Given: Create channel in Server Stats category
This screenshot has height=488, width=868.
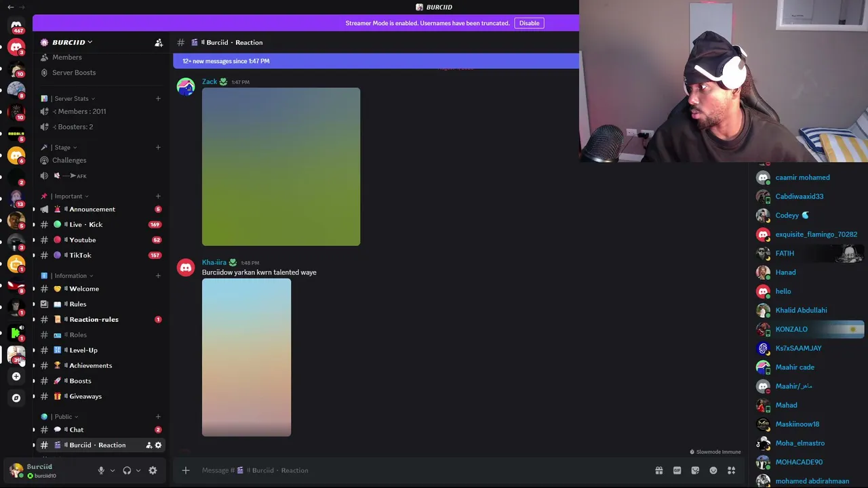Looking at the screenshot, I should (x=158, y=98).
